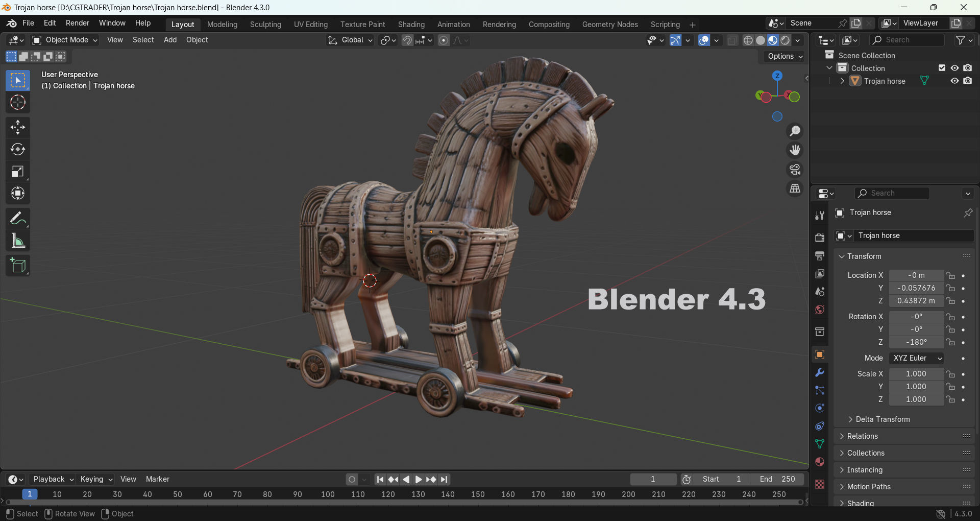Image resolution: width=980 pixels, height=521 pixels.
Task: Open the Material properties tab
Action: pyautogui.click(x=820, y=462)
